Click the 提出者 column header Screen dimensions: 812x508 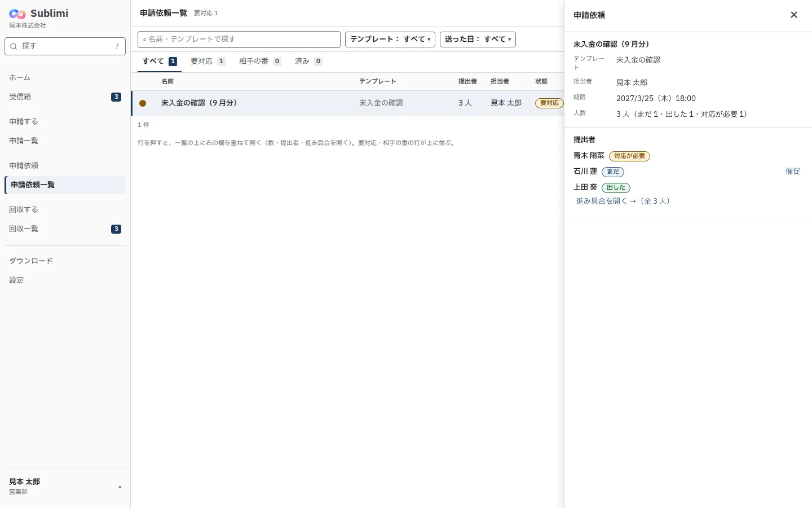[467, 82]
